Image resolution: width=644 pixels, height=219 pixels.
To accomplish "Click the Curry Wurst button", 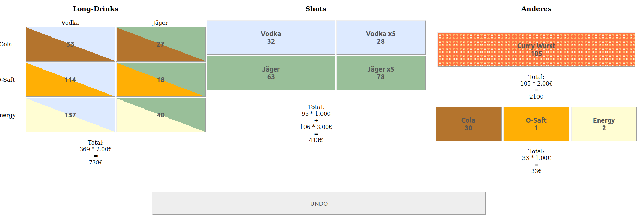I will (x=536, y=50).
